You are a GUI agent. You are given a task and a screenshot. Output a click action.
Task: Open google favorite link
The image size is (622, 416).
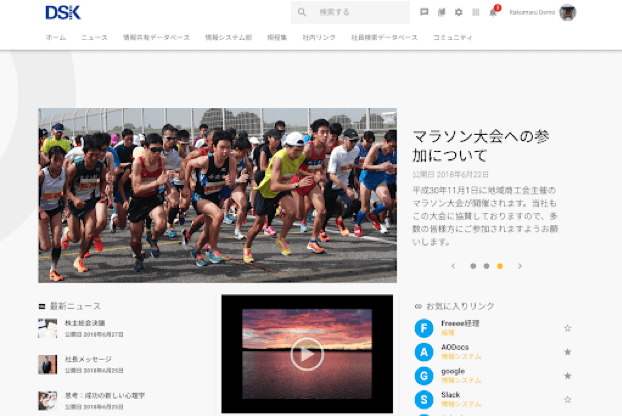pyautogui.click(x=453, y=371)
